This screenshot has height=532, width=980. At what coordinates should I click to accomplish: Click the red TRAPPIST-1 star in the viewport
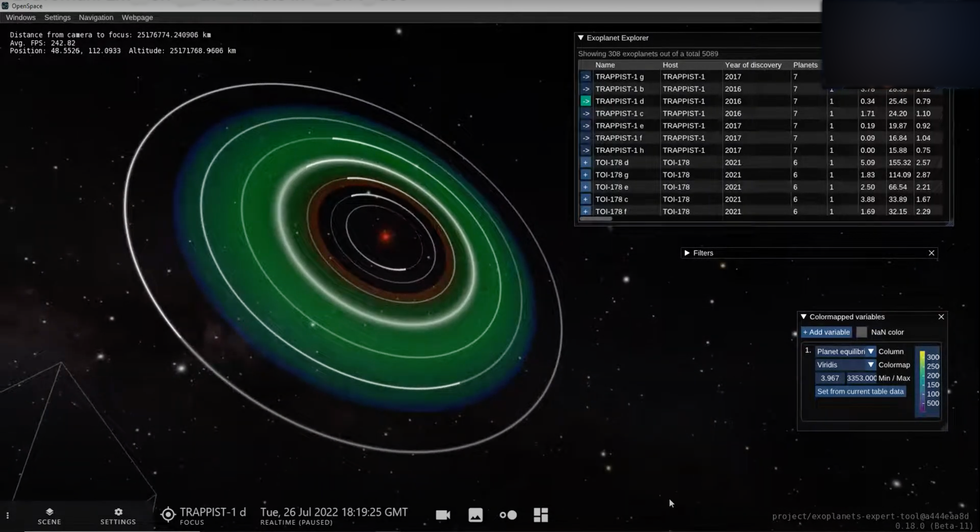pyautogui.click(x=386, y=236)
